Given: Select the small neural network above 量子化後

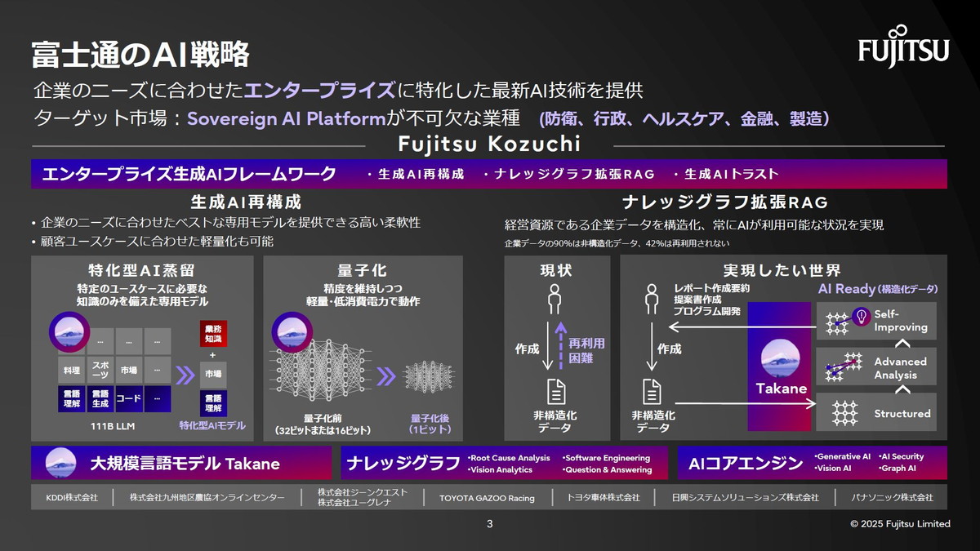Looking at the screenshot, I should coord(427,376).
